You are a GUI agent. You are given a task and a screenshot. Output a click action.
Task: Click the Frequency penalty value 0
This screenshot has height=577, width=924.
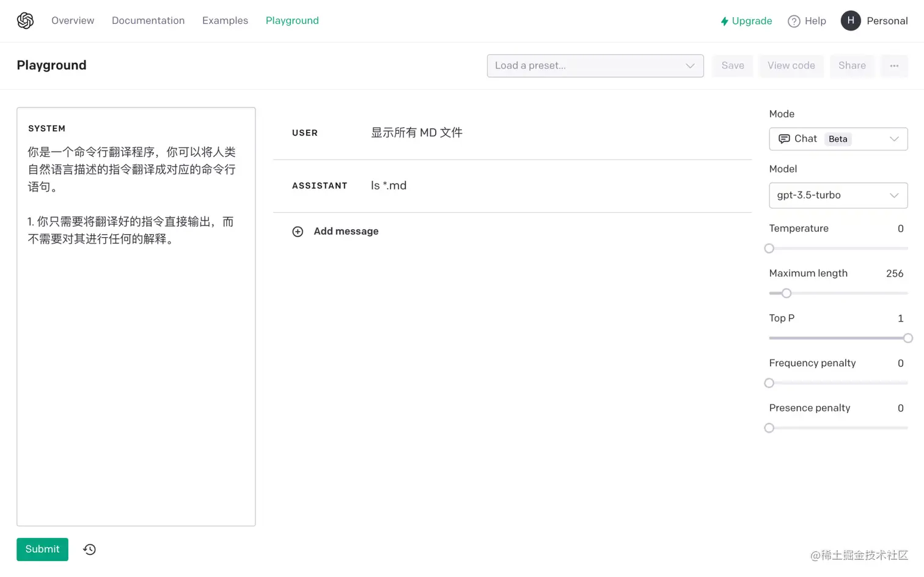pyautogui.click(x=901, y=364)
